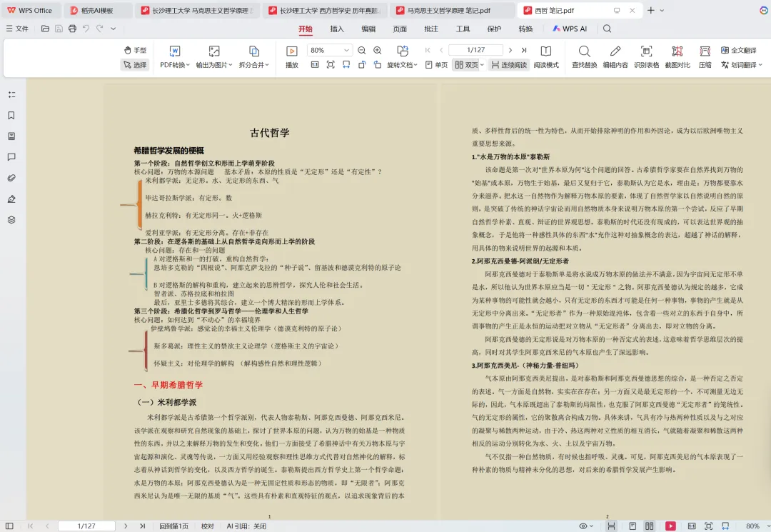Screen dimensions: 771x532
Task: Switch to the 批注 ribbon tab
Action: coord(431,29)
